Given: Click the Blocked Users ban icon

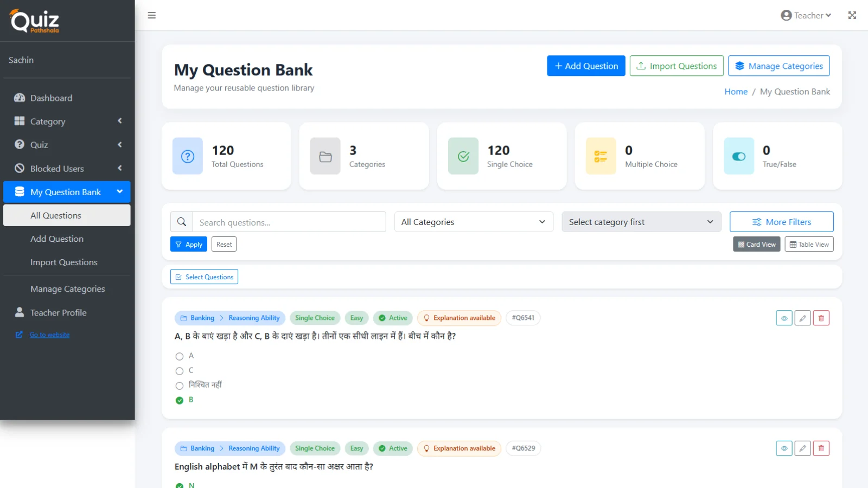Looking at the screenshot, I should pyautogui.click(x=20, y=168).
